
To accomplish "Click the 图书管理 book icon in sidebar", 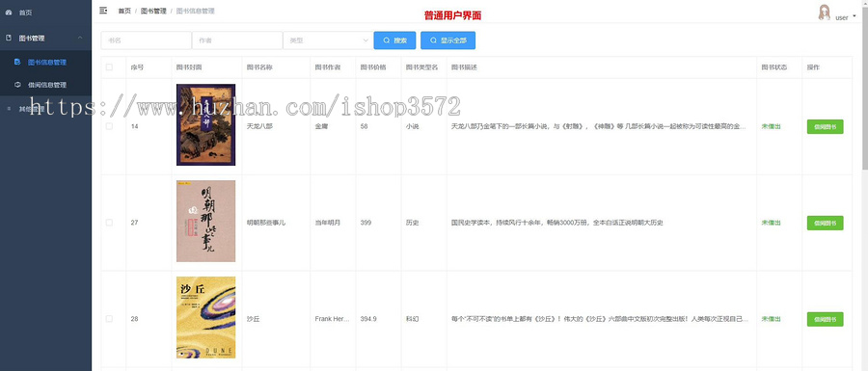I will coord(9,38).
